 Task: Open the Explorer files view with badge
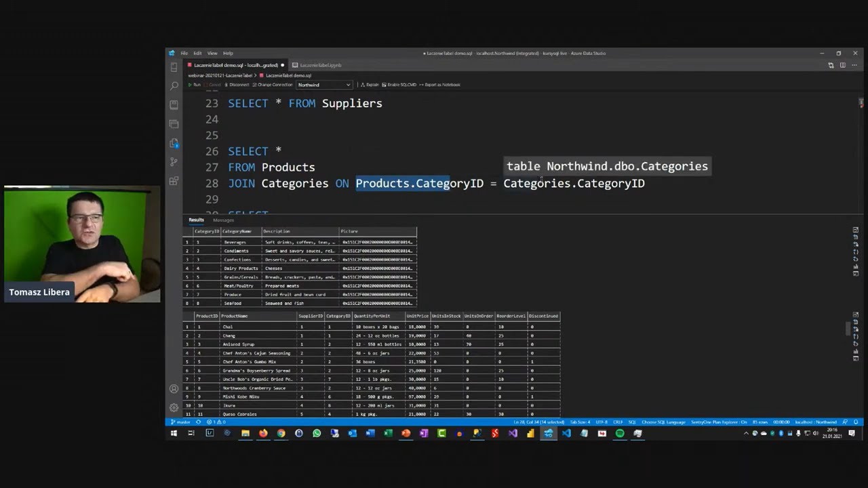174,143
